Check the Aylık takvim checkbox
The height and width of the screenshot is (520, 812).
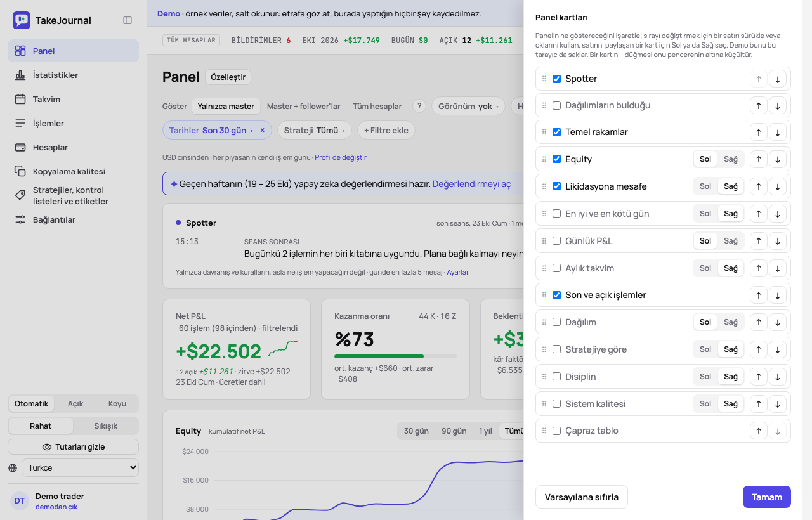(556, 268)
